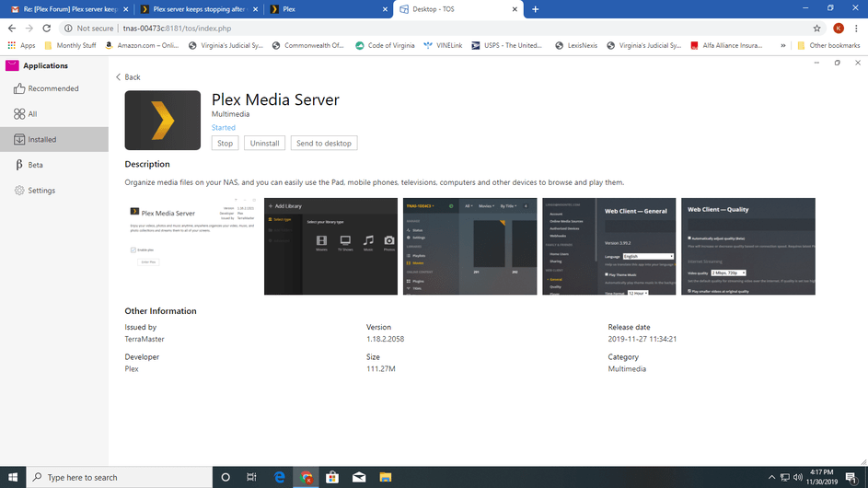Click the Plex Media Server logo
Viewport: 868px width, 488px height.
coord(162,121)
